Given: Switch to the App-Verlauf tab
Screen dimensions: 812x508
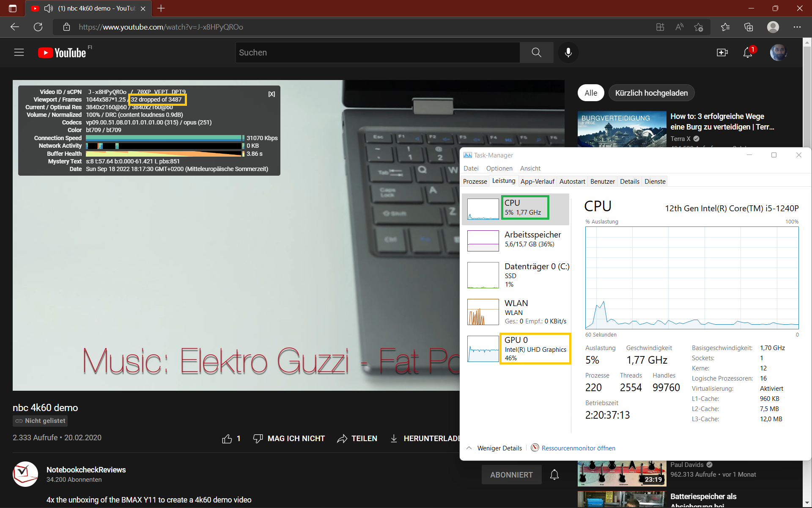Looking at the screenshot, I should (x=537, y=181).
